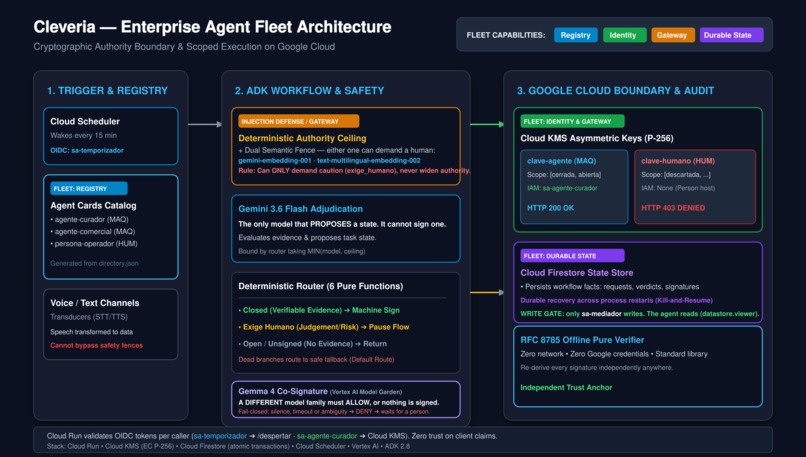Viewport: 806px width, 457px height.
Task: Click Deterministic Router (6 Pure Functions) title
Action: (320, 286)
